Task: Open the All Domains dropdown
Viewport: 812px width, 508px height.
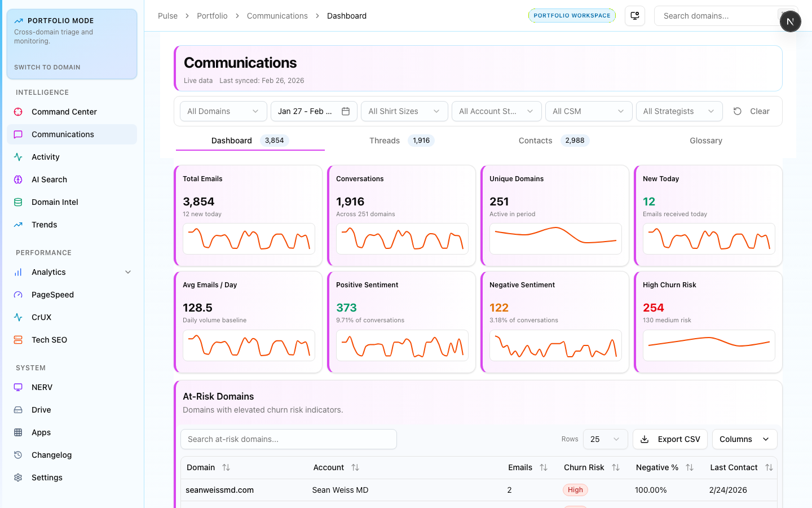Action: click(x=223, y=111)
